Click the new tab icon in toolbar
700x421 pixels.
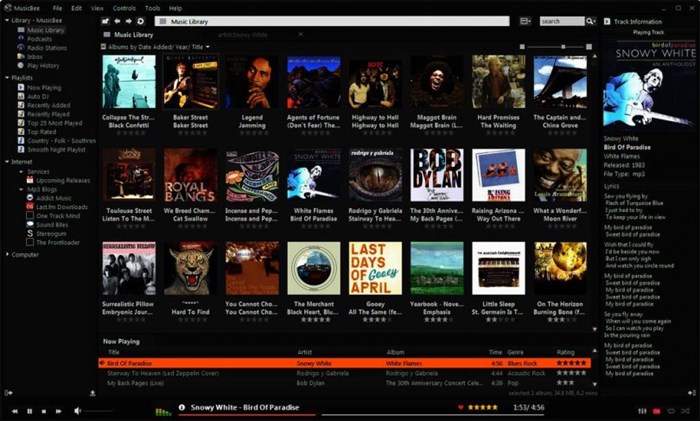[x=105, y=21]
